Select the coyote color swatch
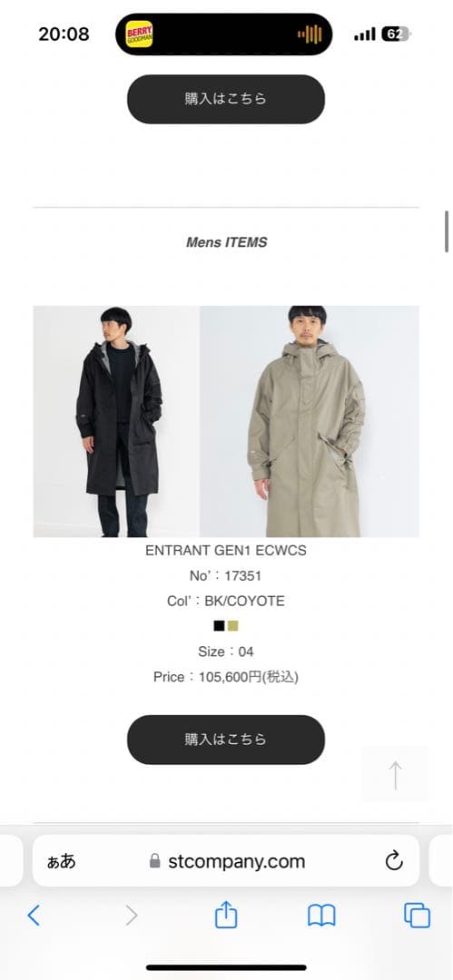Screen dimensions: 453x980 (x=232, y=625)
